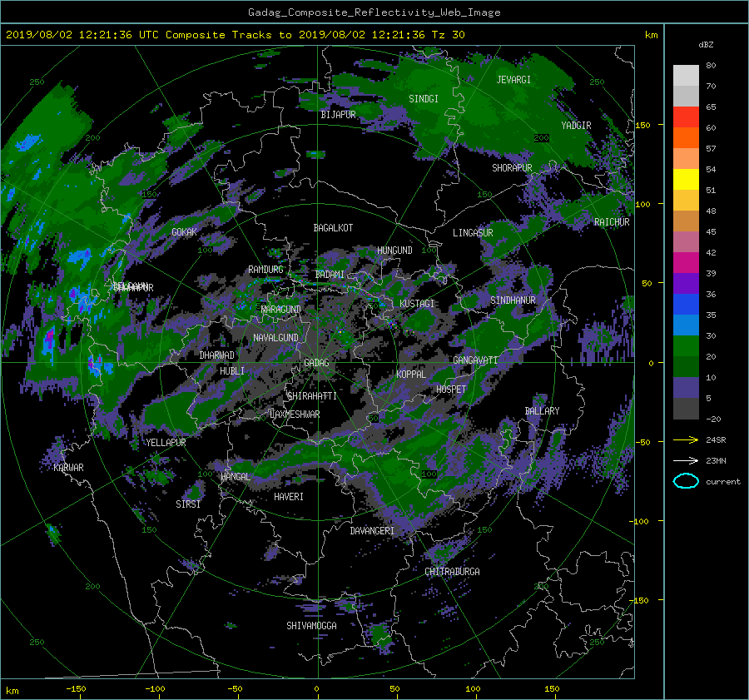Image resolution: width=749 pixels, height=700 pixels.
Task: Click the GADAG radar center label
Action: tap(316, 363)
